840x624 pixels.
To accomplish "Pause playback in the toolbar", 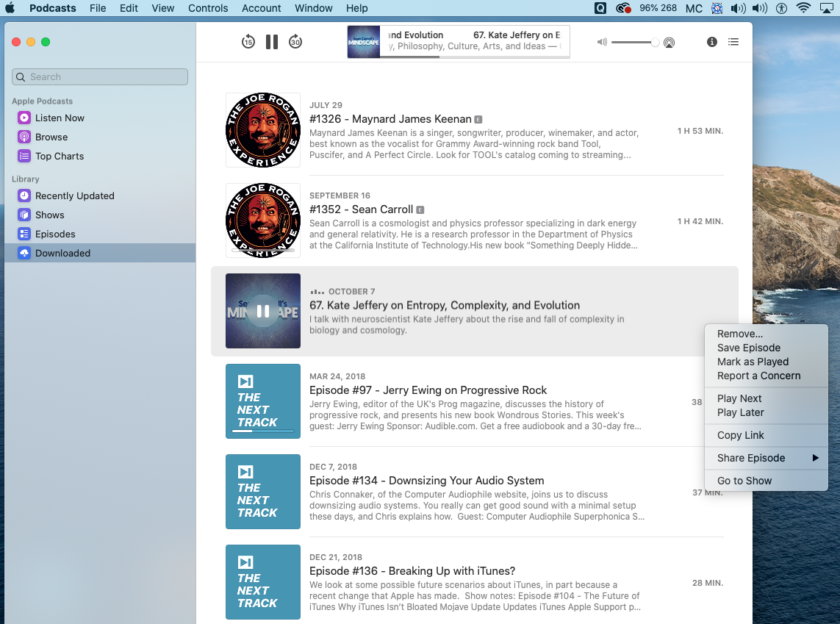I will 272,42.
